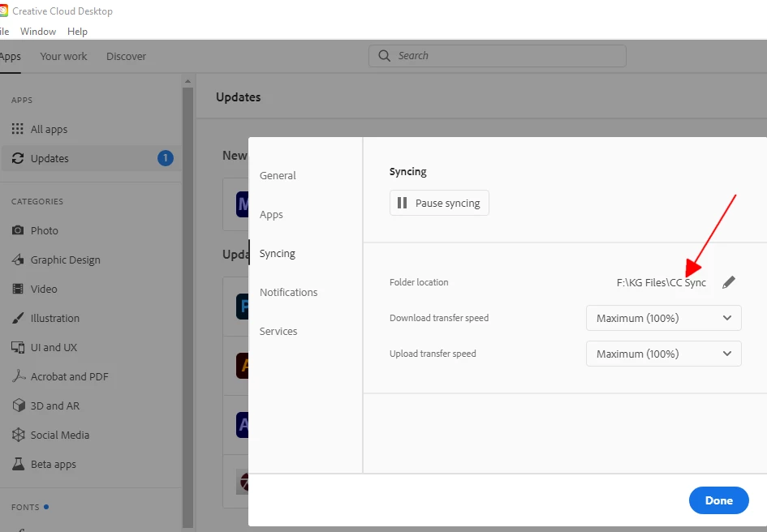
Task: Open Upload transfer speed dropdown
Action: click(663, 354)
